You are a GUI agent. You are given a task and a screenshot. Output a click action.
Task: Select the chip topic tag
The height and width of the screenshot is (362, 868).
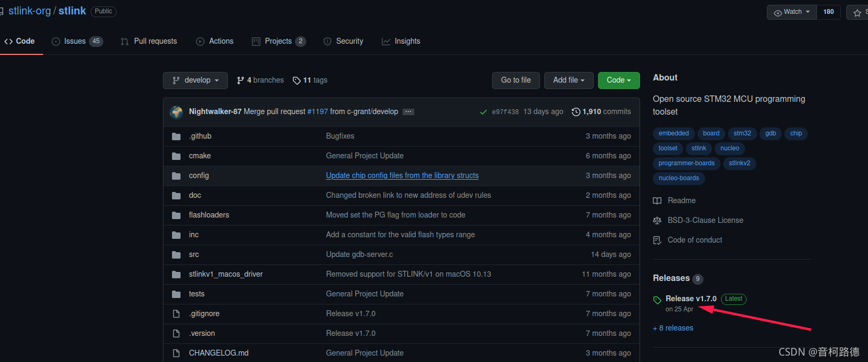tap(796, 134)
